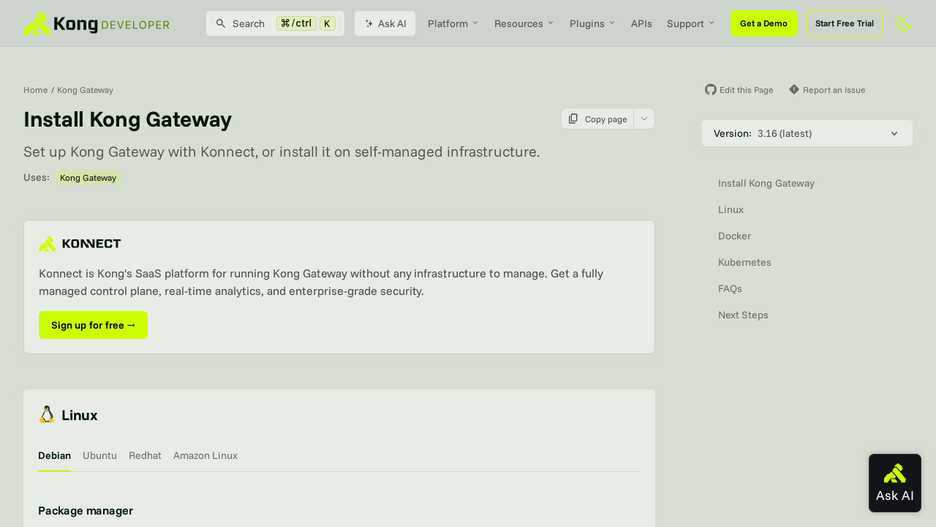Select the Amazon Linux tab

[x=205, y=455]
